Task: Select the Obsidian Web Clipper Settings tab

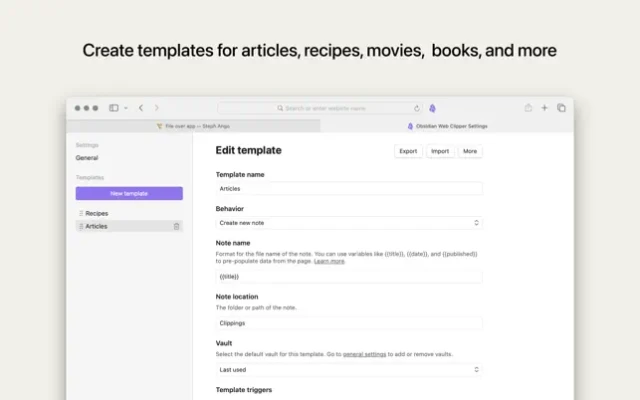Action: click(447, 126)
